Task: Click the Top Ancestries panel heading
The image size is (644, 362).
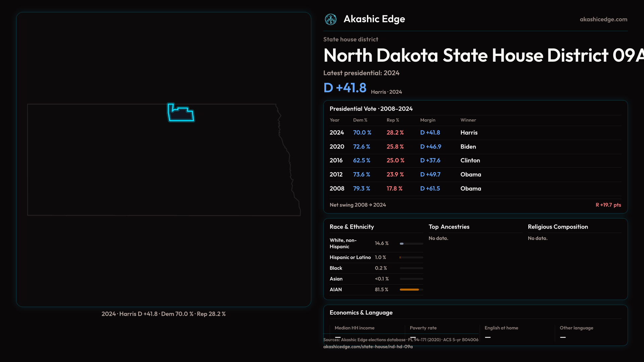Action: point(449,227)
